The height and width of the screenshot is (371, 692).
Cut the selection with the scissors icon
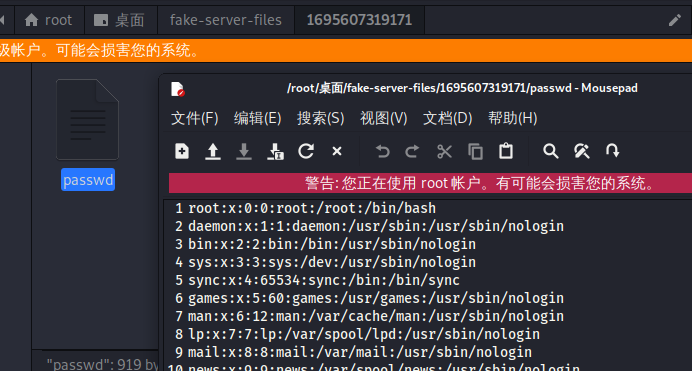click(x=444, y=151)
